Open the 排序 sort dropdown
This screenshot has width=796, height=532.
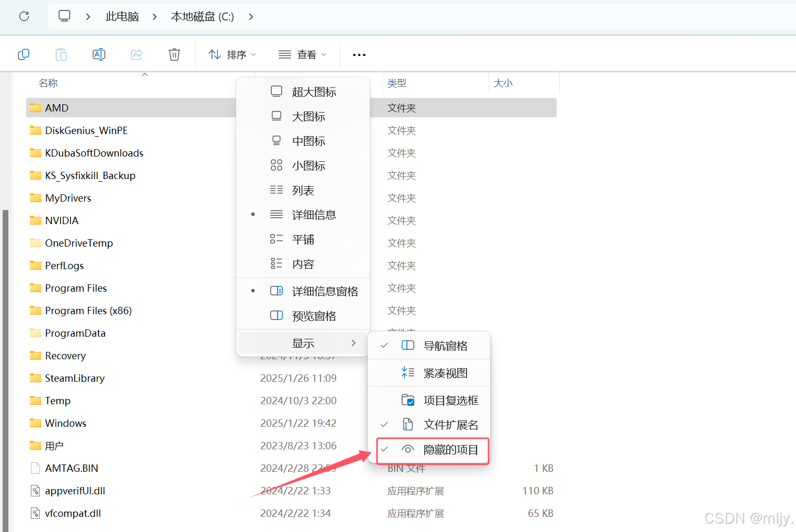click(x=232, y=55)
